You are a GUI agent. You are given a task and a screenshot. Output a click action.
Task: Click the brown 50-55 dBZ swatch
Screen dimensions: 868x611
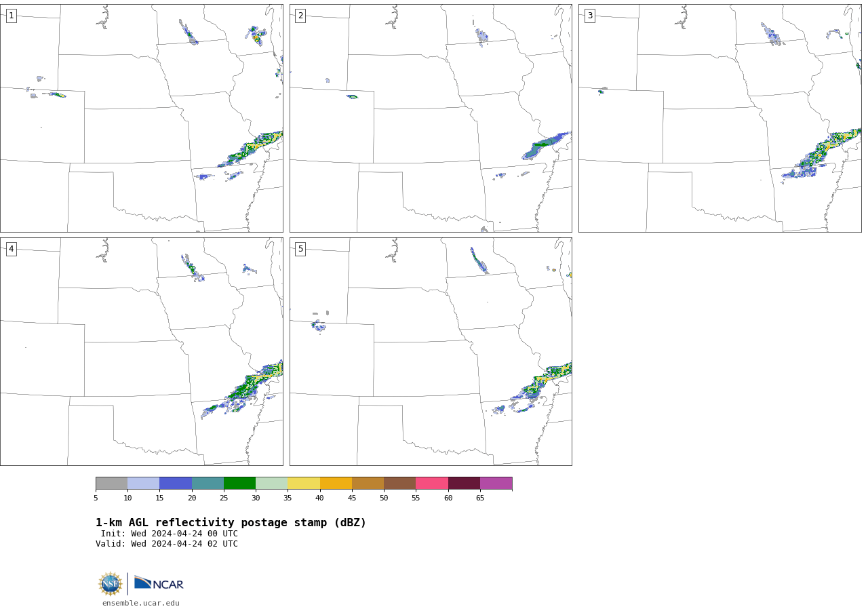click(x=400, y=483)
